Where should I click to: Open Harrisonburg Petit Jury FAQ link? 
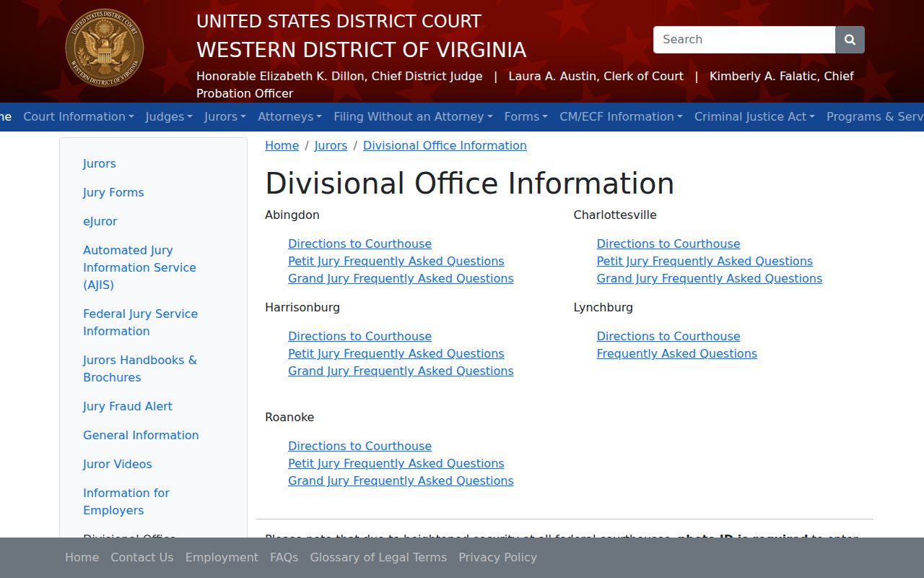[x=396, y=353]
